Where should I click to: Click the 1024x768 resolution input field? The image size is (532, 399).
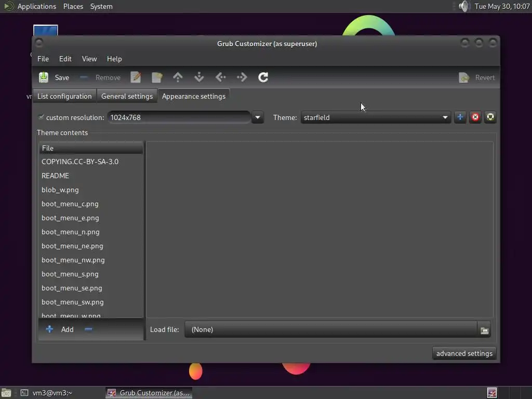coord(179,117)
